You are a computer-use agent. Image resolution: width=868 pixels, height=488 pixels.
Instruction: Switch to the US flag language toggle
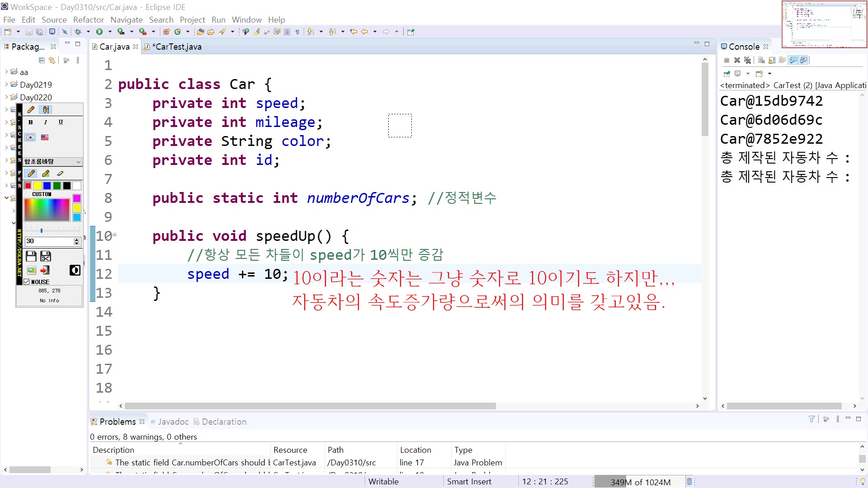point(45,137)
